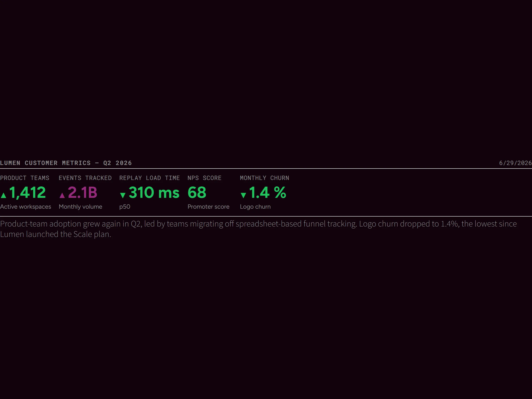Image resolution: width=532 pixels, height=399 pixels.
Task: Select the 2.1B events tracked value
Action: [x=83, y=192]
